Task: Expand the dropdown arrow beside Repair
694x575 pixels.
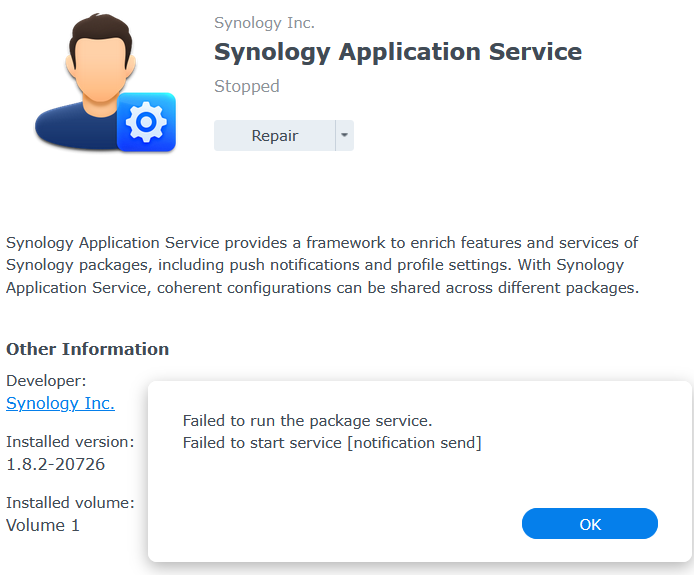Action: pyautogui.click(x=343, y=136)
